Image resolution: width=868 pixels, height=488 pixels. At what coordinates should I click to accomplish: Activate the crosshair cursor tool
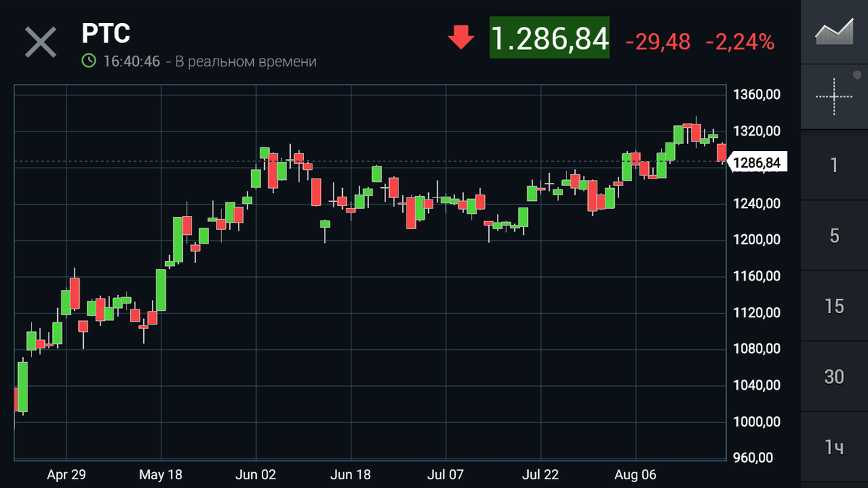tap(835, 95)
